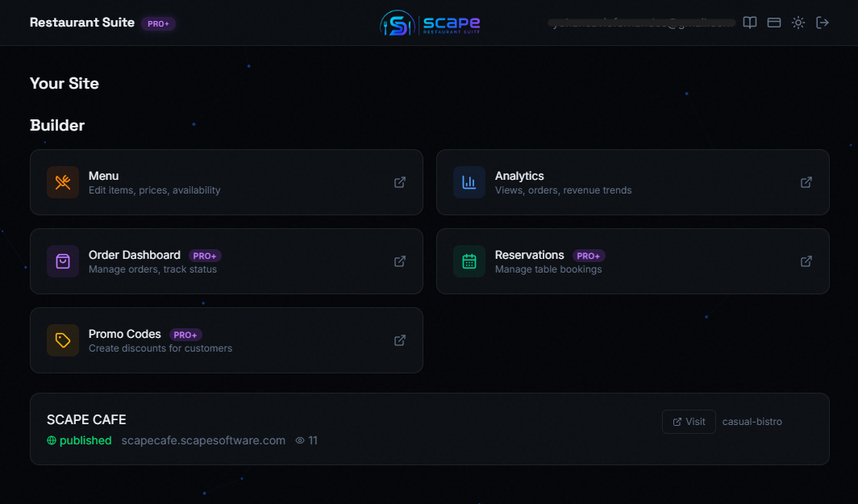858x504 pixels.
Task: Click the purple Order Dashboard bag icon
Action: (63, 261)
